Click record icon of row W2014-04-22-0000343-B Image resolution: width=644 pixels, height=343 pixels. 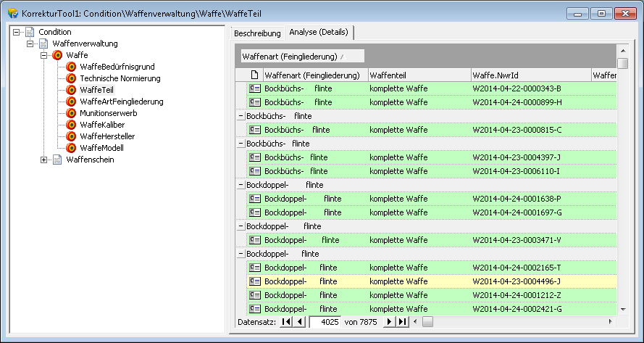(254, 88)
